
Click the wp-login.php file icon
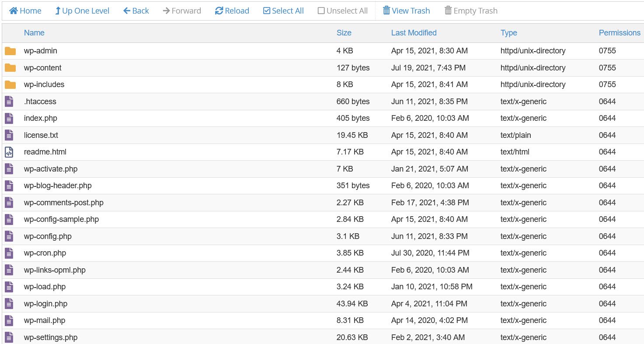pyautogui.click(x=9, y=304)
